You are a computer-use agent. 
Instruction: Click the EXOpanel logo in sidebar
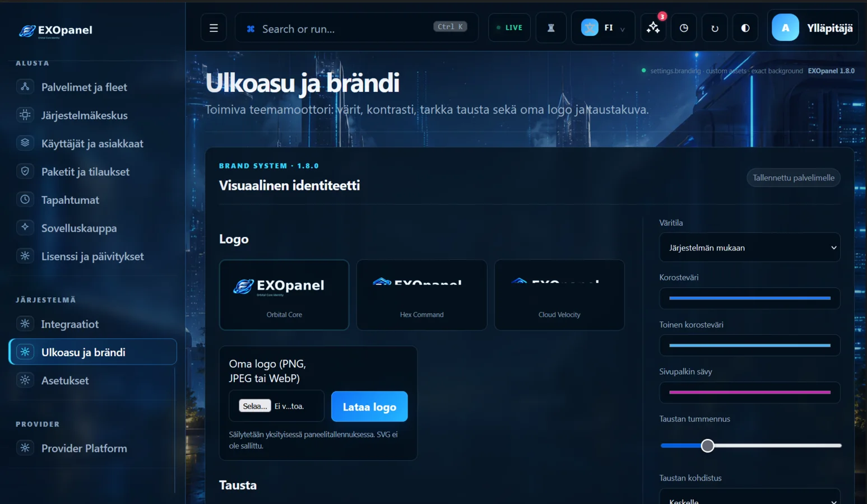(x=55, y=31)
